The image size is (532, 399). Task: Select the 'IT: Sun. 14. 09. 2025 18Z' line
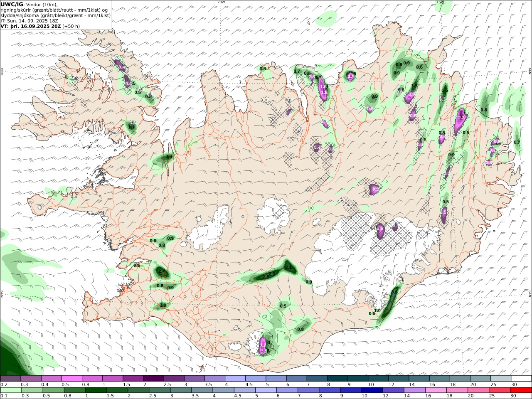pyautogui.click(x=29, y=21)
